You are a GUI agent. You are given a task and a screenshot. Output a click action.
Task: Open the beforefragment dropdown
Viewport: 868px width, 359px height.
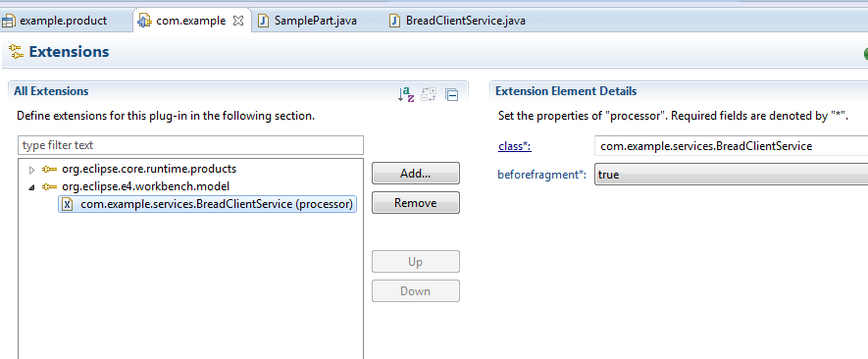point(731,175)
